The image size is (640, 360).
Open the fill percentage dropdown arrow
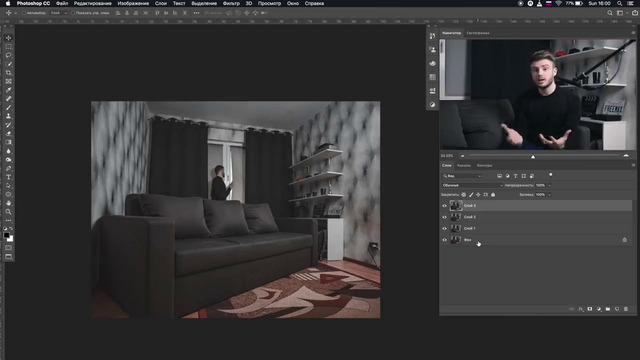(549, 195)
